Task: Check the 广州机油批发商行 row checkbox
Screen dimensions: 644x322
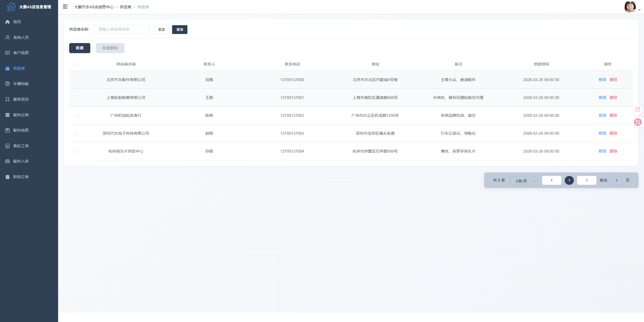Action: 77,116
